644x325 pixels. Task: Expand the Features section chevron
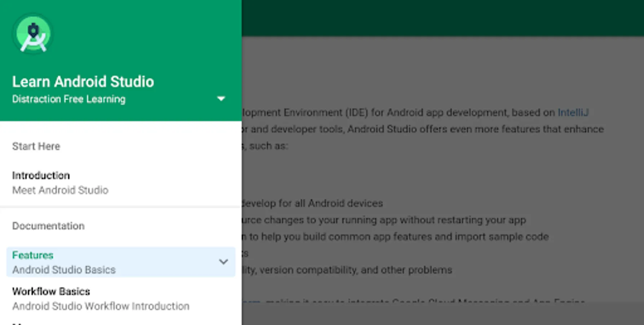pyautogui.click(x=223, y=262)
